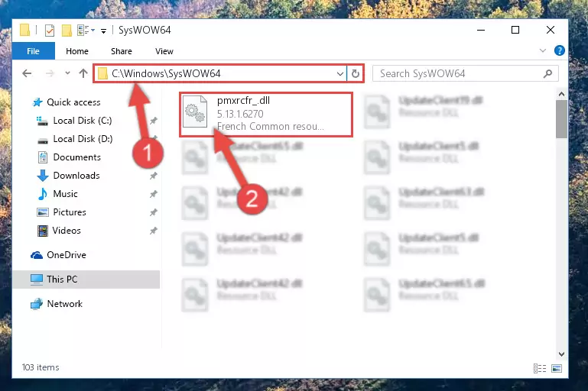Open the address bar history dropdown
This screenshot has height=391, width=588.
pos(339,73)
